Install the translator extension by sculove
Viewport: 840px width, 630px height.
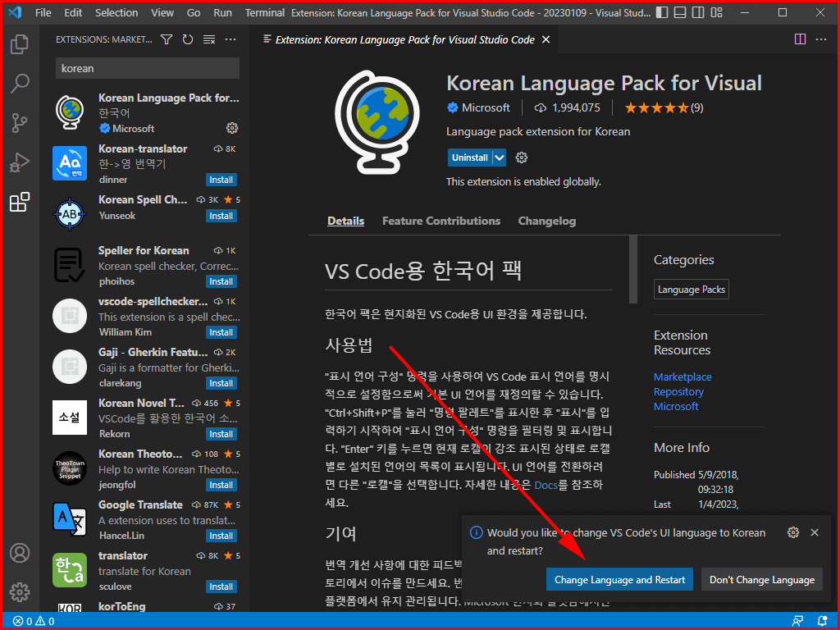pyautogui.click(x=221, y=587)
